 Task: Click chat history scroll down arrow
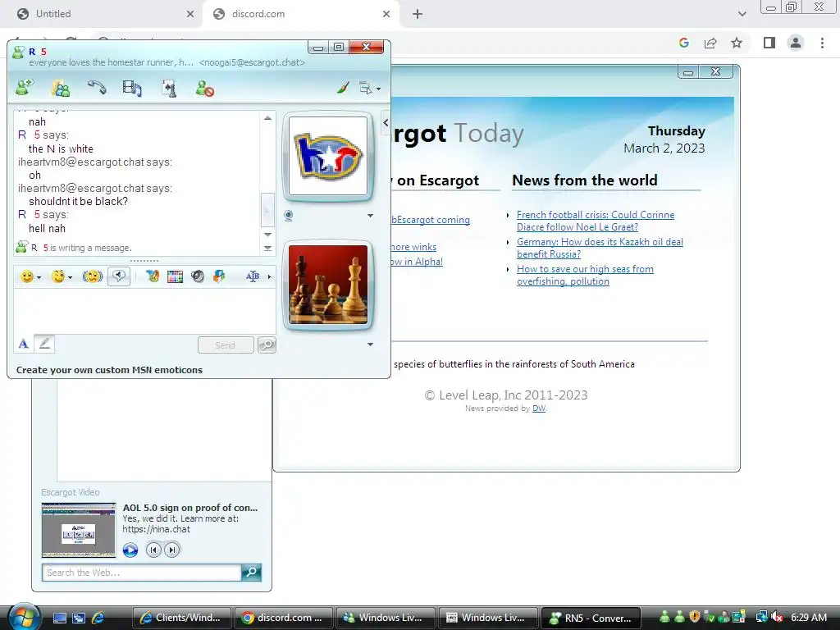(268, 235)
